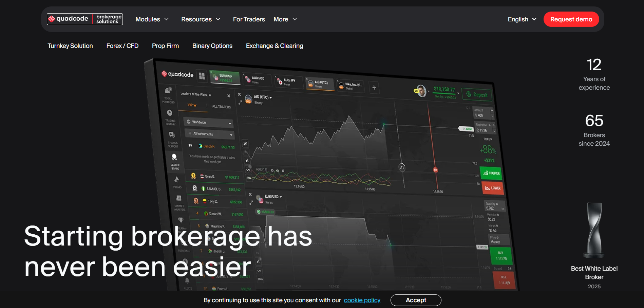Image resolution: width=644 pixels, height=308 pixels.
Task: Accept the cookie consent
Action: pos(416,300)
